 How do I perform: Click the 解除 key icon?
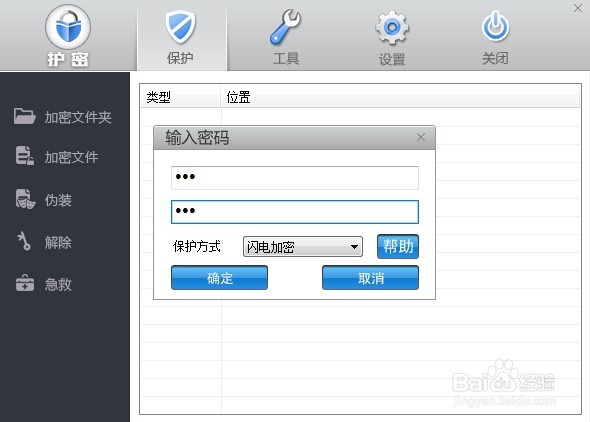coord(24,241)
